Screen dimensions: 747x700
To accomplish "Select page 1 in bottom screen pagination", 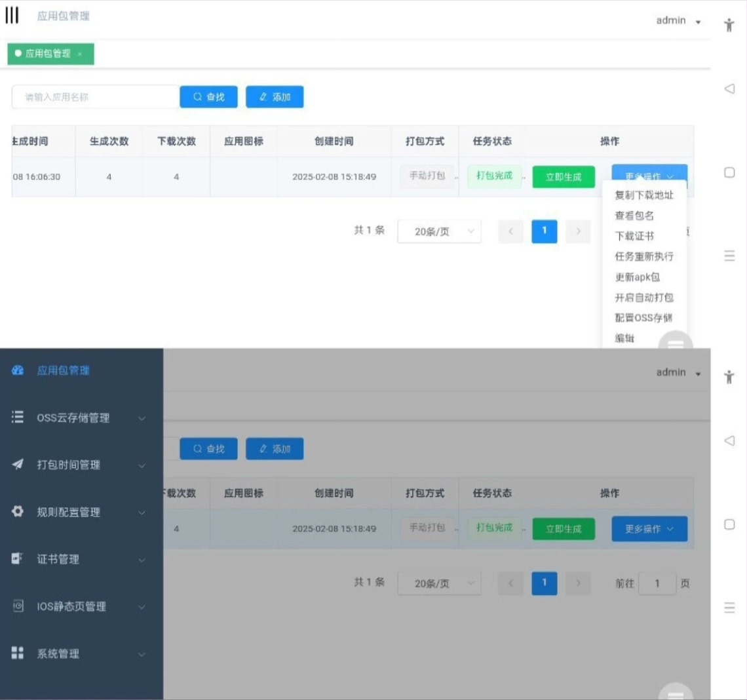I will (545, 583).
